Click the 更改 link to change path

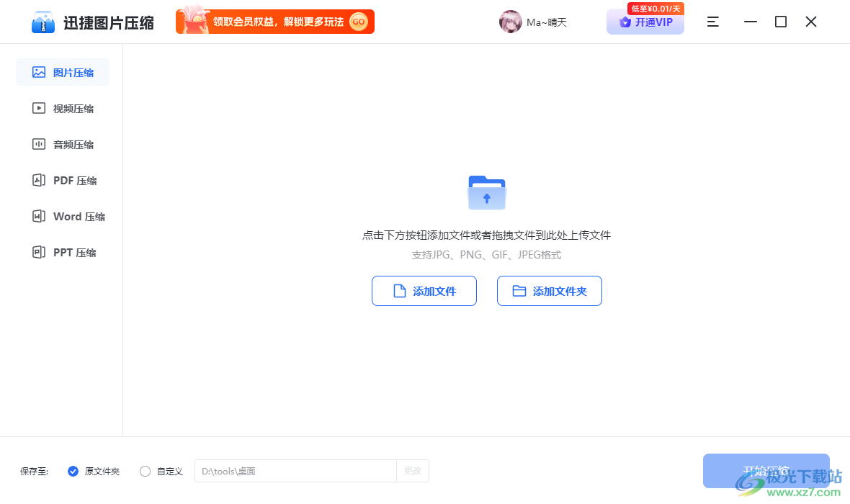412,471
